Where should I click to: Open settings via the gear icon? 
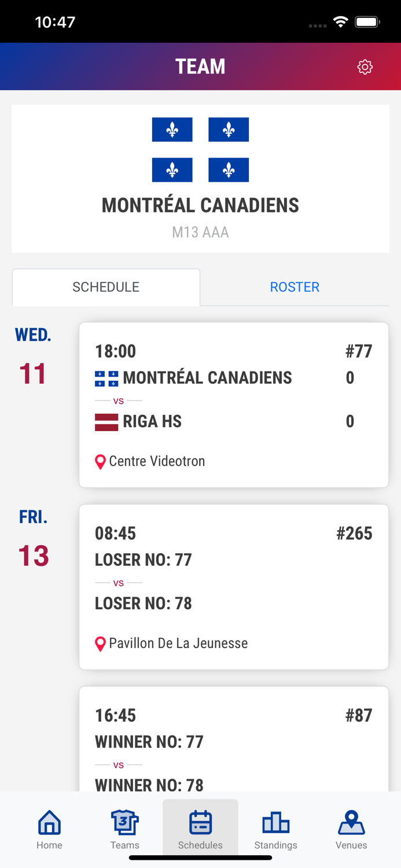pos(365,67)
